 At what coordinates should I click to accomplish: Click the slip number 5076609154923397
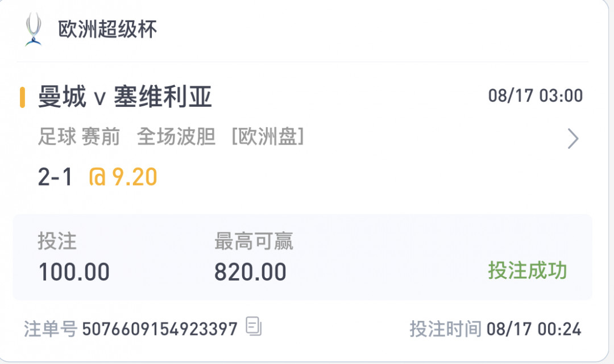click(x=160, y=329)
